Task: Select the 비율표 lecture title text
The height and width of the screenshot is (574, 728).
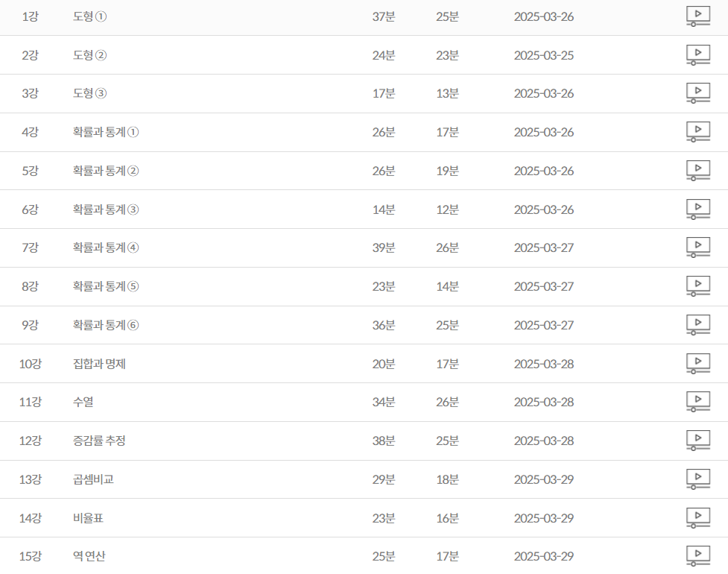Action: pos(88,518)
